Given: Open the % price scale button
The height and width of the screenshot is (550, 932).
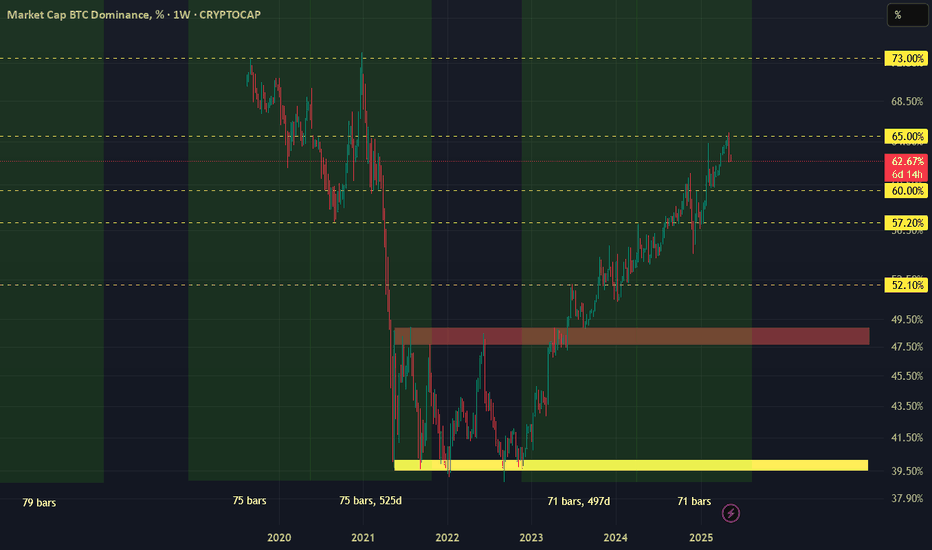Looking at the screenshot, I should pyautogui.click(x=907, y=15).
